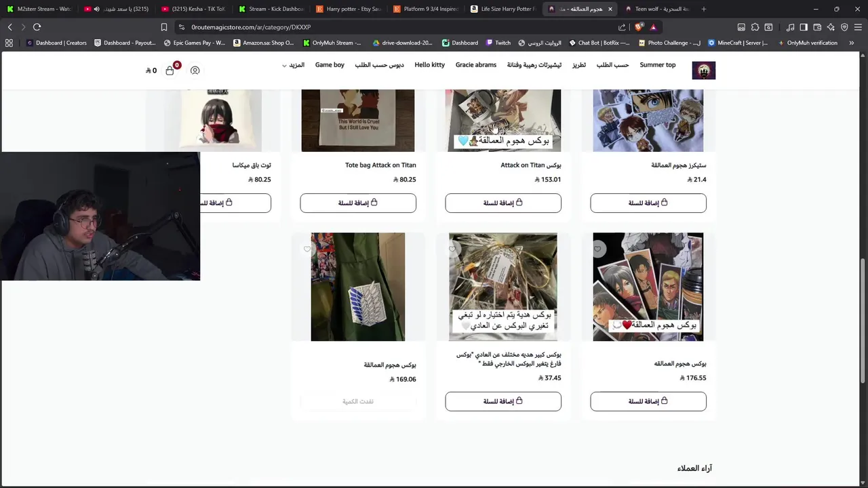
Task: Reload the page with the refresh icon
Action: tap(37, 27)
